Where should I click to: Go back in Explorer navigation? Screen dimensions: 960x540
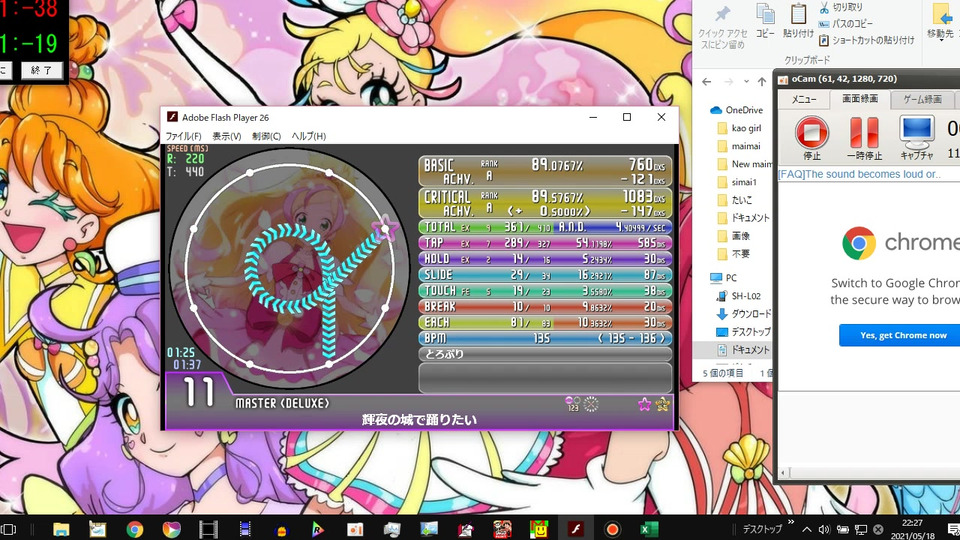707,81
